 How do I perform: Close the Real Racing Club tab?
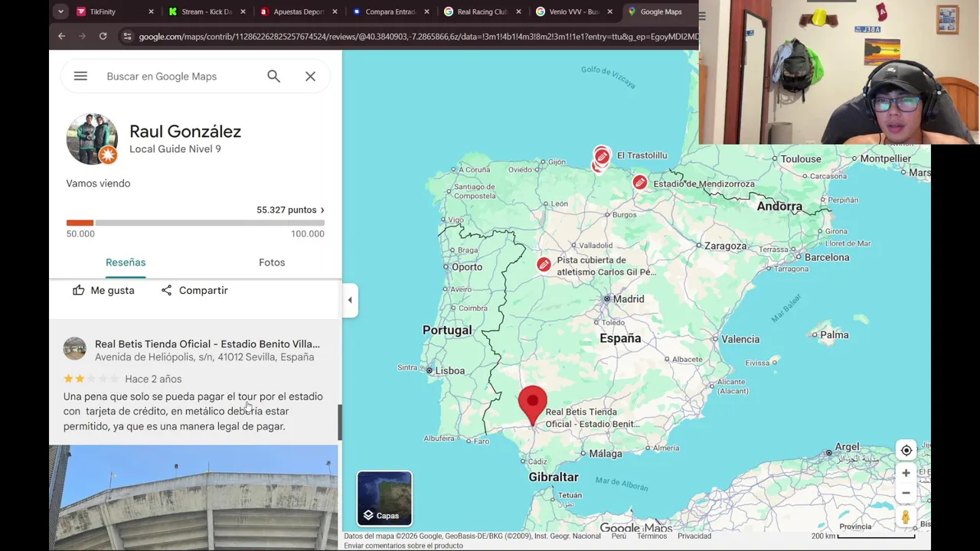tap(518, 11)
